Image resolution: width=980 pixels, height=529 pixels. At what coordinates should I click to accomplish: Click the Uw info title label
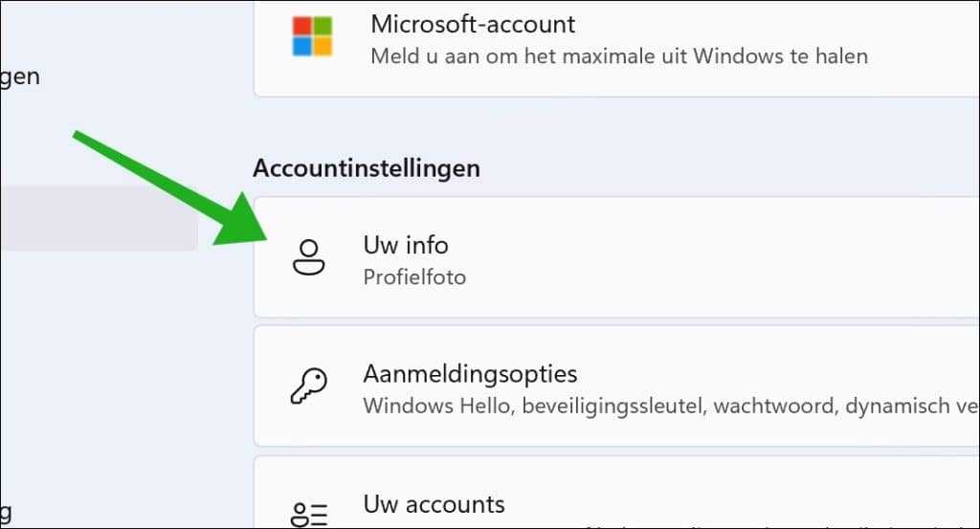[x=406, y=245]
